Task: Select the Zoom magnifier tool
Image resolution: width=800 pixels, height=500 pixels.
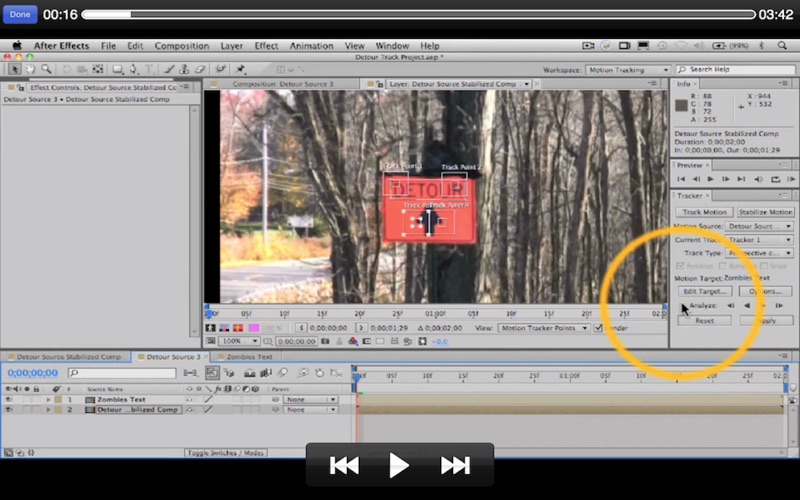Action: point(46,69)
